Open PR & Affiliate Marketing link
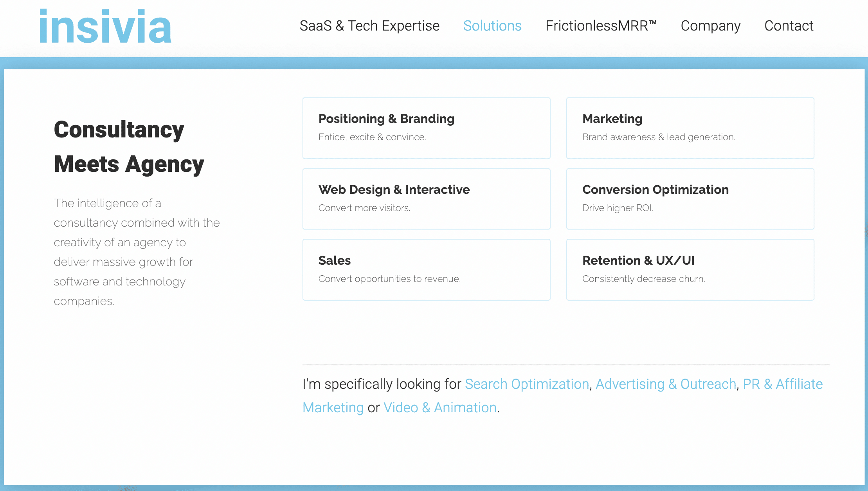 783,384
